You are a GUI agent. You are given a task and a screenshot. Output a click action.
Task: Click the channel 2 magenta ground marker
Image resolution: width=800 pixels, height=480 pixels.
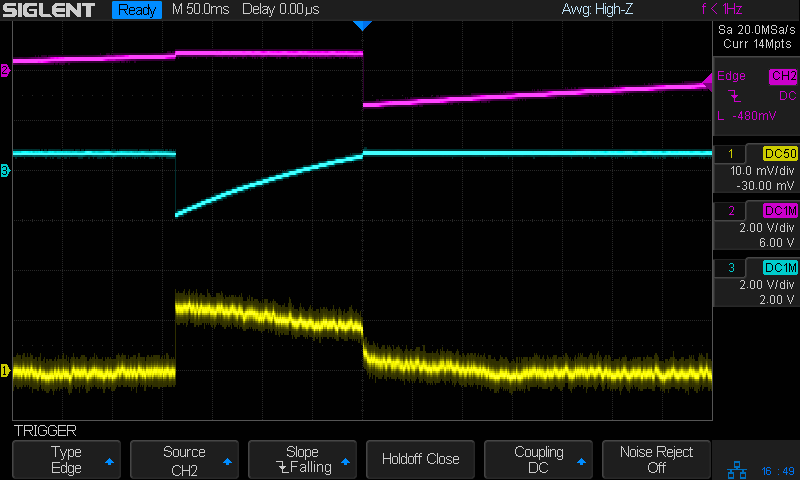5,70
